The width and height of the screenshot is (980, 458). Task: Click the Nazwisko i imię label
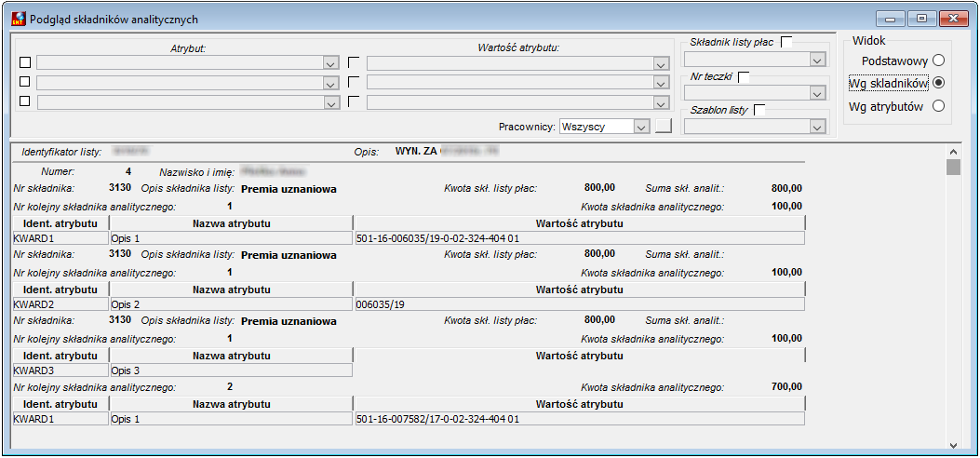pos(195,170)
